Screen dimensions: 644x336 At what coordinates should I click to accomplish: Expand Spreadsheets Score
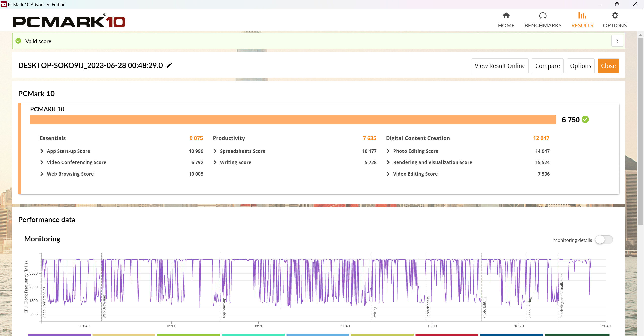tap(215, 151)
